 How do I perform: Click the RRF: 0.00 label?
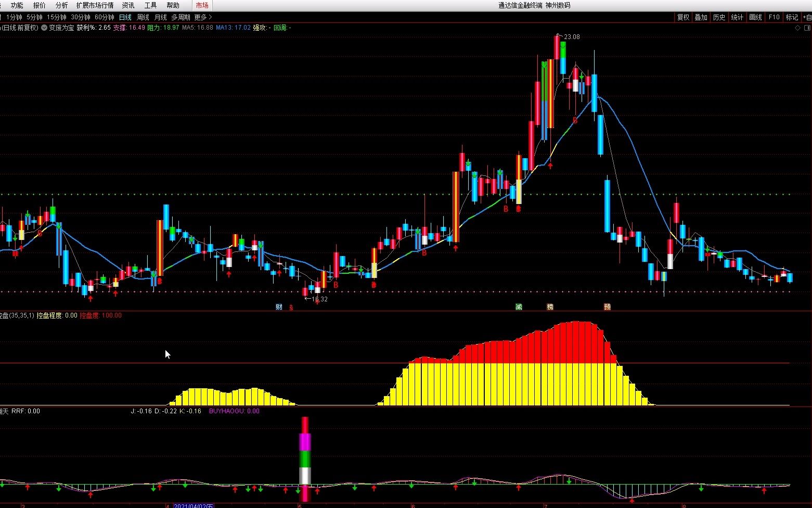coord(26,411)
